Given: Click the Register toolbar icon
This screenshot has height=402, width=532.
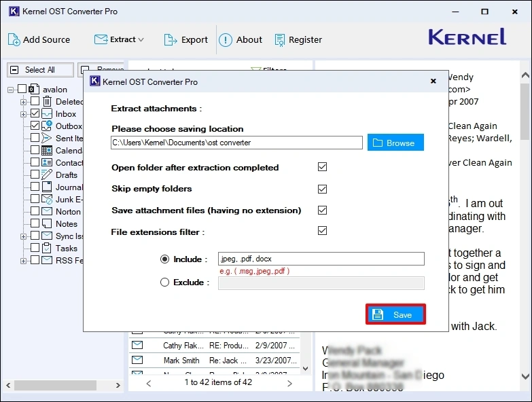Looking at the screenshot, I should click(x=280, y=40).
